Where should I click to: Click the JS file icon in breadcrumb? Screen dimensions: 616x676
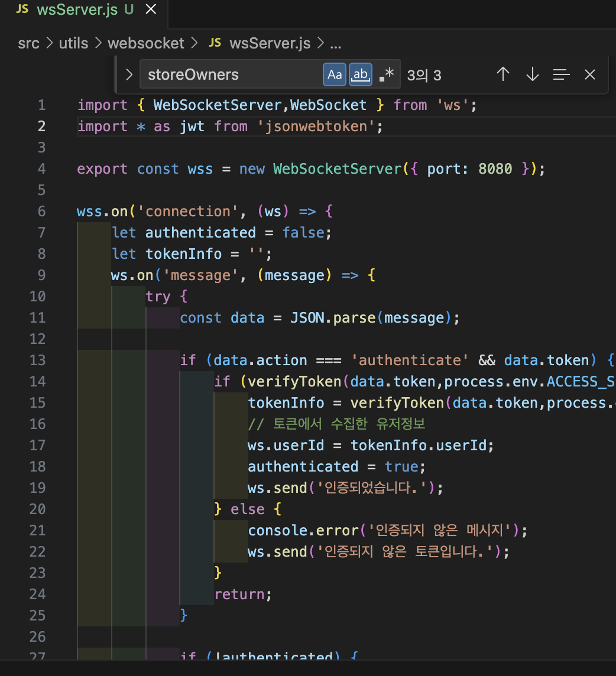(215, 43)
